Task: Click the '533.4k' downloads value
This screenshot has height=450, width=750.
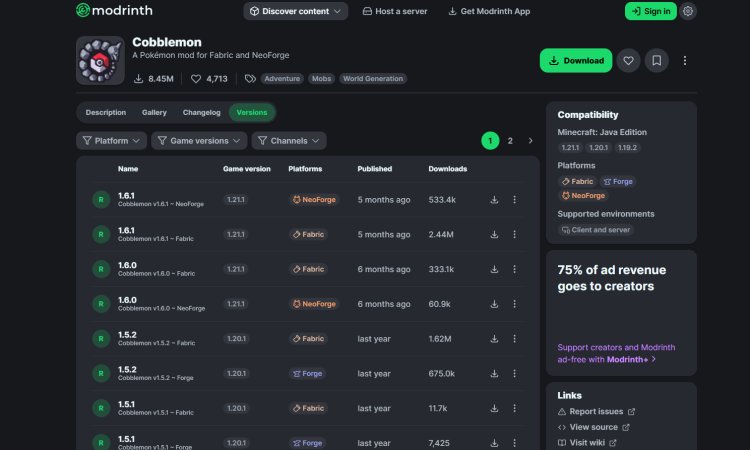Action: [x=442, y=199]
